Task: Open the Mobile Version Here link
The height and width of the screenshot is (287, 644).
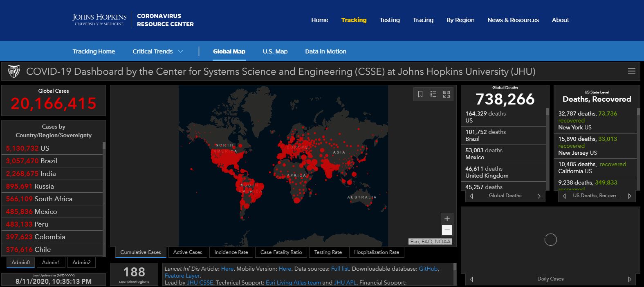Action: (285, 269)
